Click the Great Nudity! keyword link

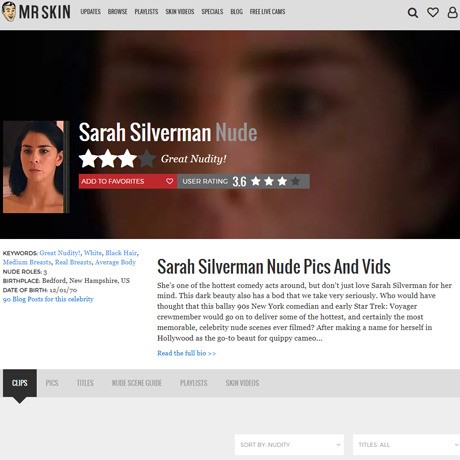pyautogui.click(x=60, y=253)
